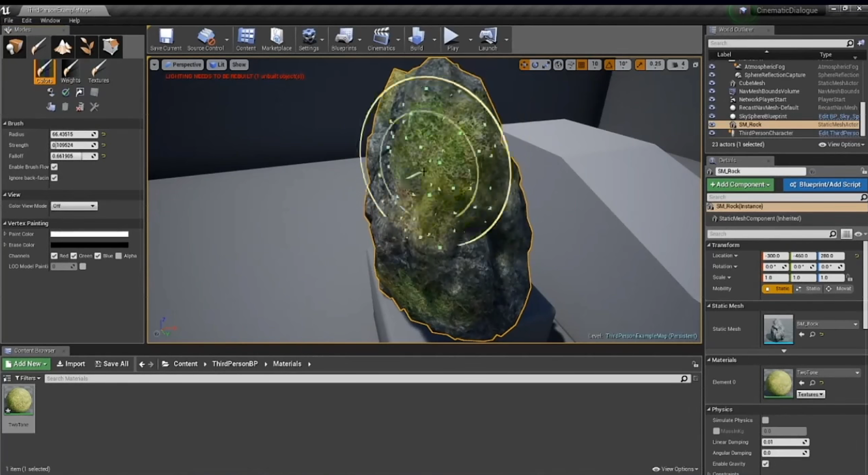Click the Save Current toolbar icon
Screen dimensions: 868x475
click(x=165, y=38)
